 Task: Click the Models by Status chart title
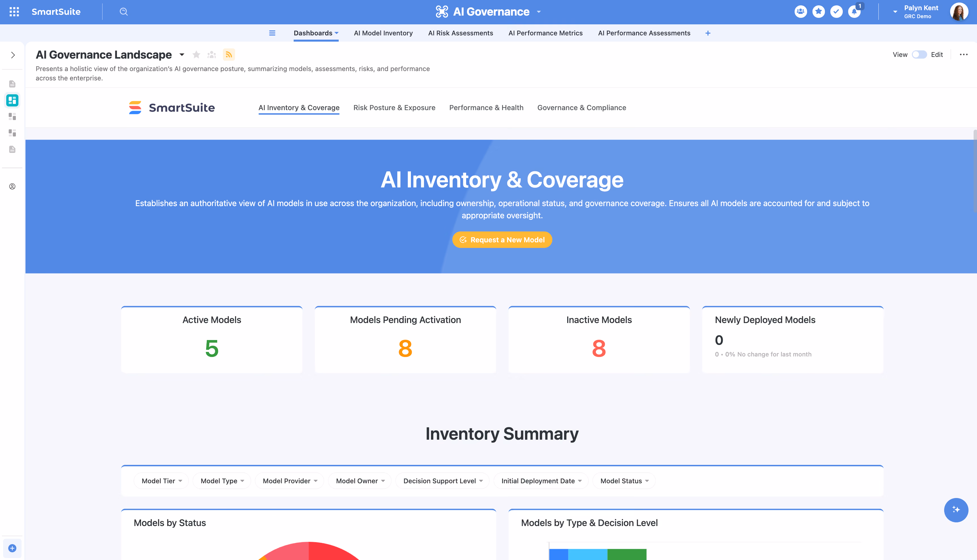coord(170,523)
